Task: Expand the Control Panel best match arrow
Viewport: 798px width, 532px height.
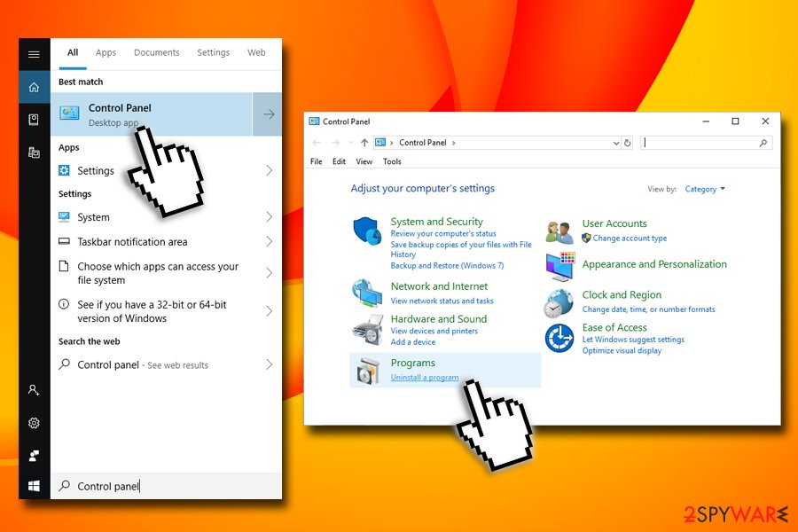Action: (x=268, y=114)
